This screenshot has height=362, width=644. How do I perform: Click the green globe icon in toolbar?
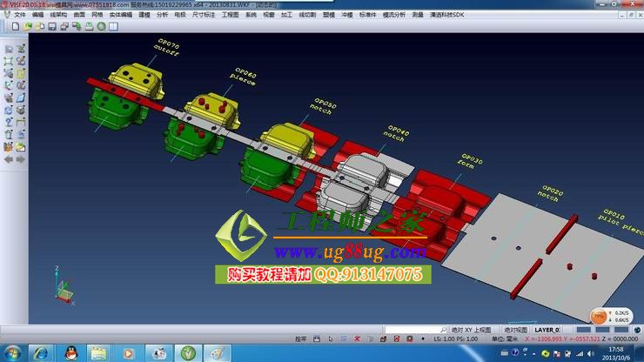102,26
